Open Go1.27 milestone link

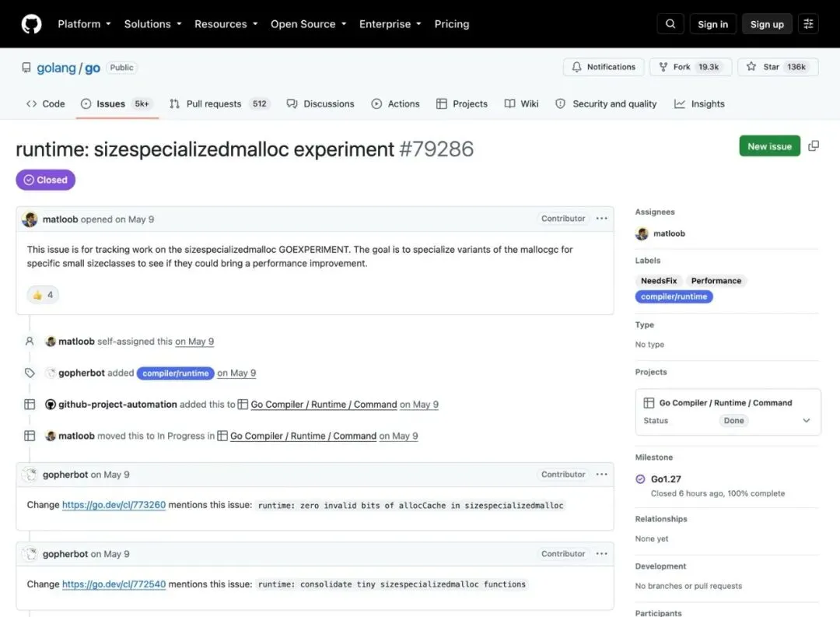pos(665,479)
